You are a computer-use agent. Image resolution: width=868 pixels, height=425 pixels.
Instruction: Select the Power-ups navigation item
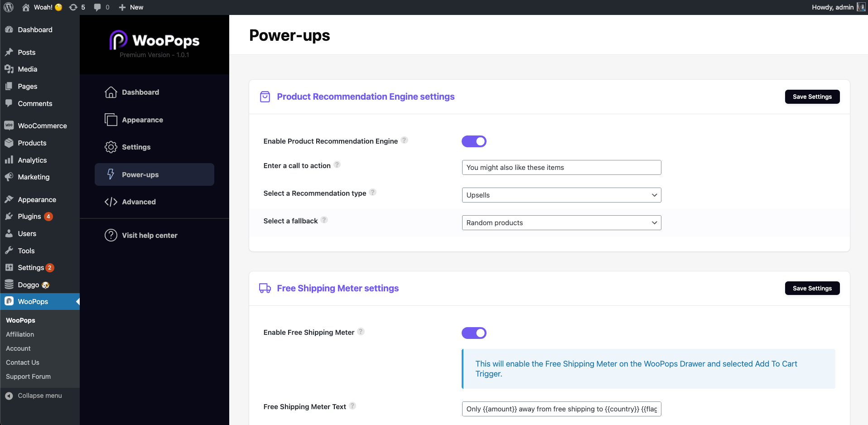coord(154,174)
